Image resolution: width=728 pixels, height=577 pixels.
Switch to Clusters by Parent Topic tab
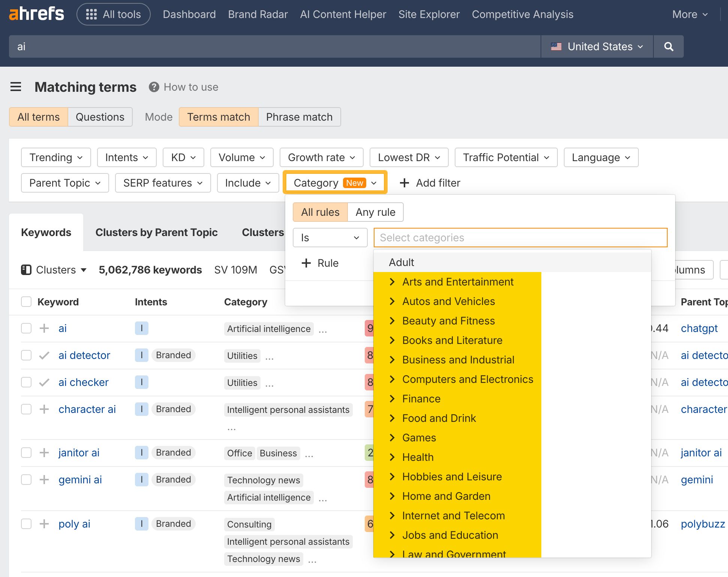(x=156, y=232)
